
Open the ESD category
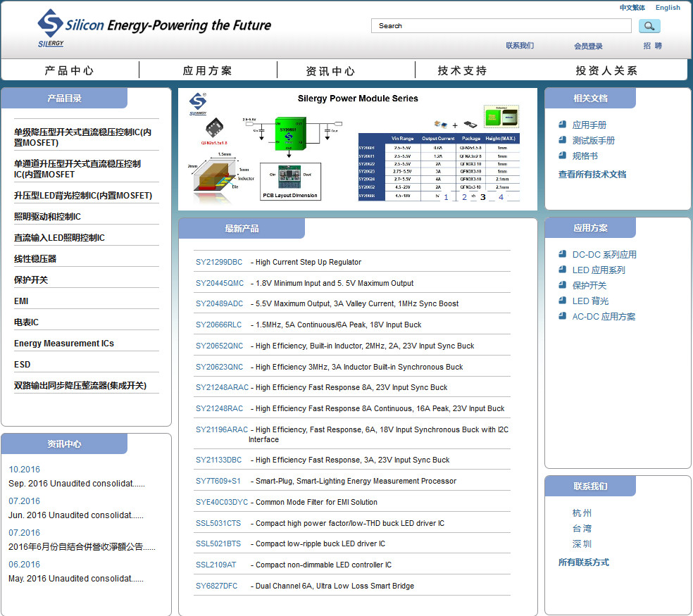(22, 365)
